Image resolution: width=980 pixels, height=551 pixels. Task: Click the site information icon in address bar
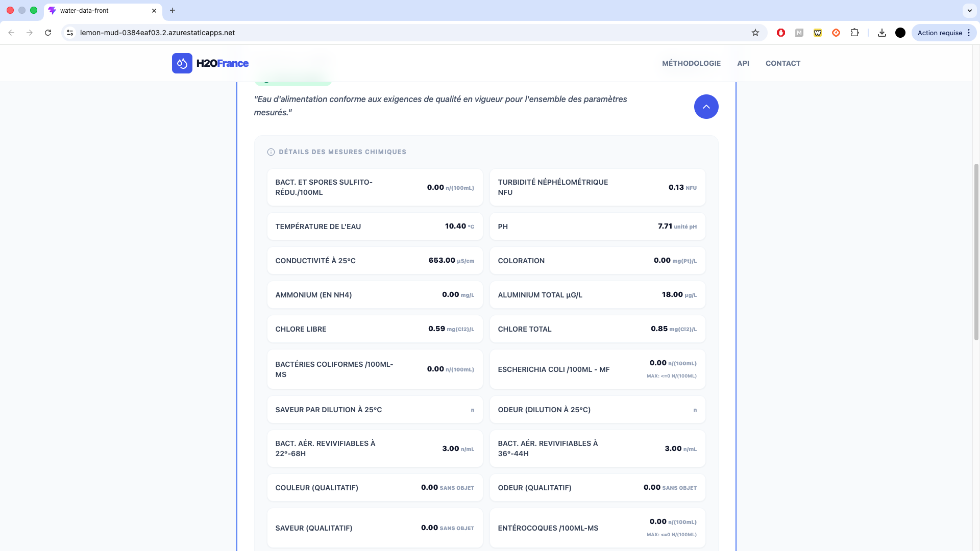[x=70, y=33]
